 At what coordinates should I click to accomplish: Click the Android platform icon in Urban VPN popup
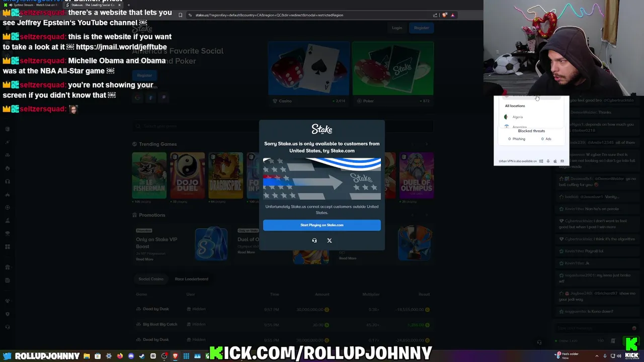click(548, 161)
